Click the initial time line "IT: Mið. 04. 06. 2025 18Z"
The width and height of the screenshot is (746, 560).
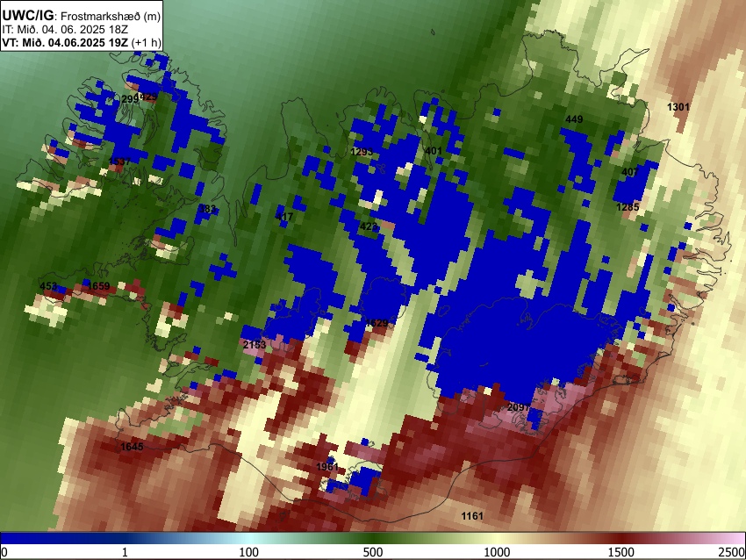[65, 30]
